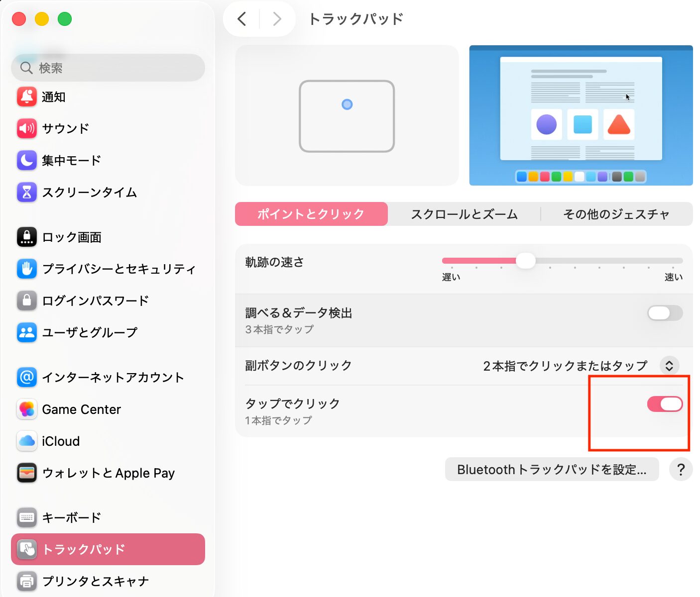Click the 検索 search field
This screenshot has width=700, height=597.
[x=115, y=68]
